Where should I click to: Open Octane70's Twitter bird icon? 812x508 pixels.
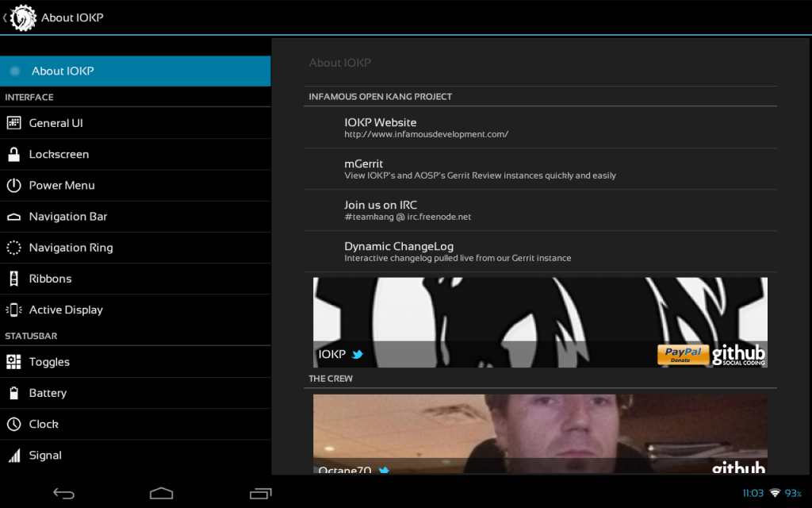(384, 470)
